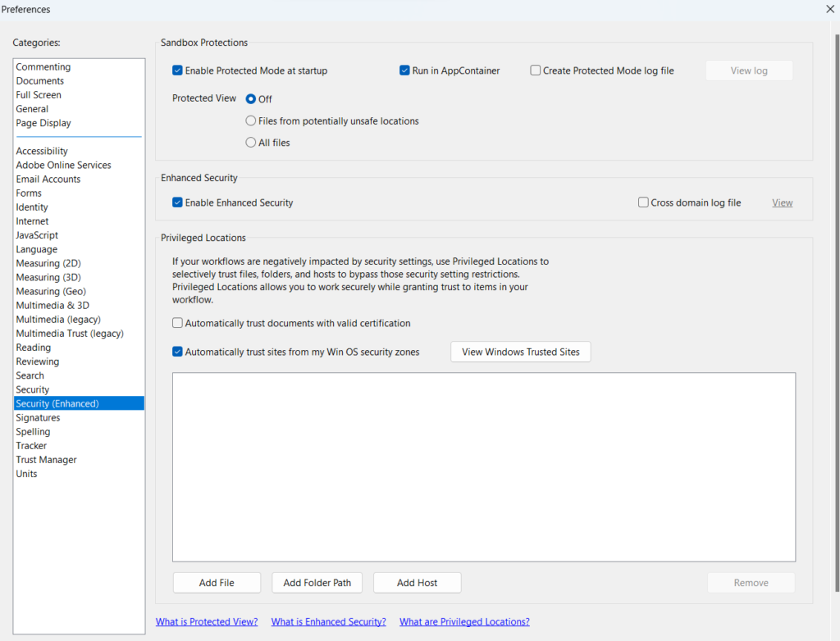Check the Cross domain log file box
840x641 pixels.
coord(643,202)
